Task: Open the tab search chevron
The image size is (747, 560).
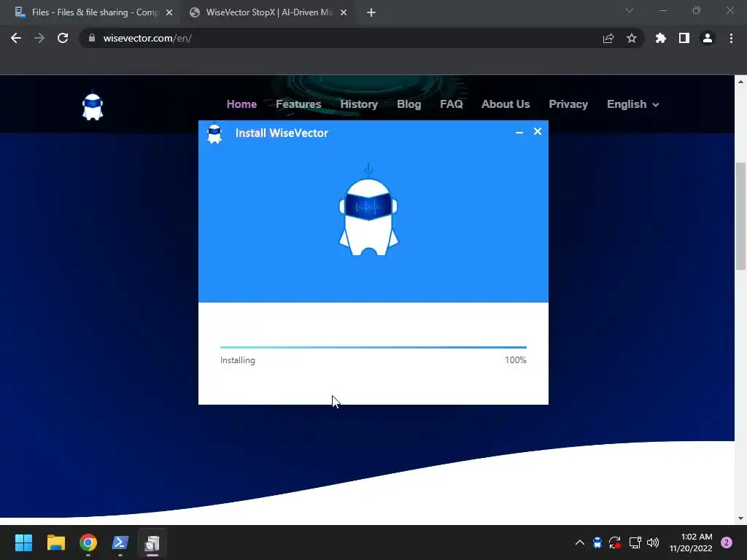Action: click(630, 10)
